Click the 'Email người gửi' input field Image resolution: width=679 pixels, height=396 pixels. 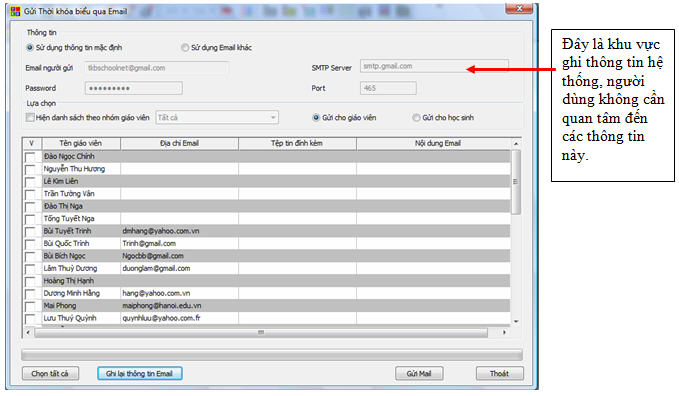(156, 68)
